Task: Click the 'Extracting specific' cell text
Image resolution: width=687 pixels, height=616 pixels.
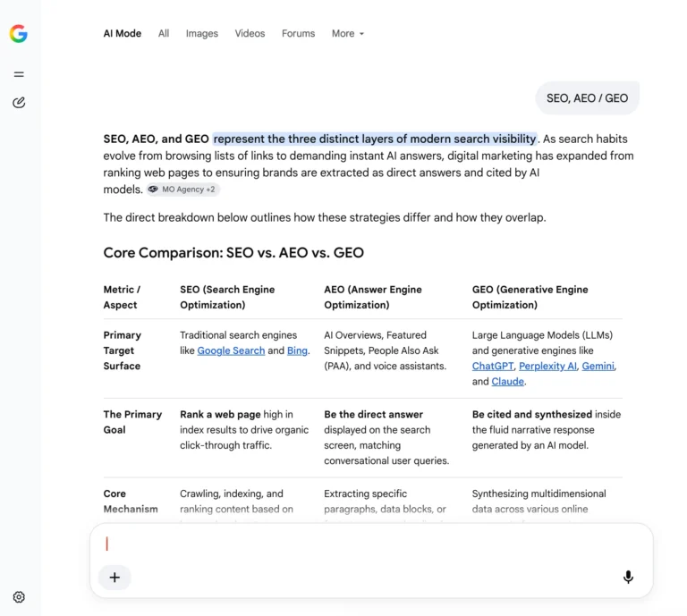Action: point(365,494)
